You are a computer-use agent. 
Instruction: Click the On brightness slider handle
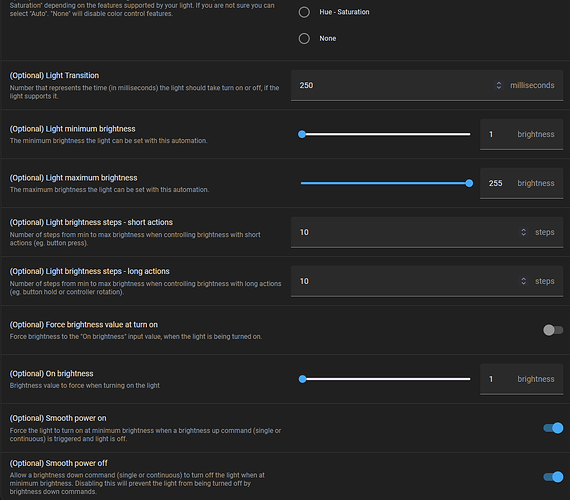(302, 379)
